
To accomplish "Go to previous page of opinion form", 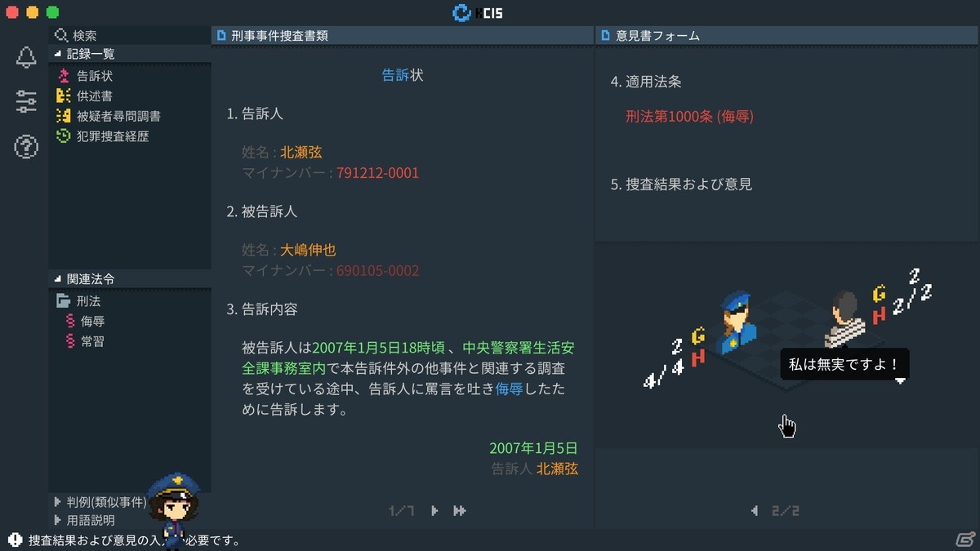I will 754,511.
